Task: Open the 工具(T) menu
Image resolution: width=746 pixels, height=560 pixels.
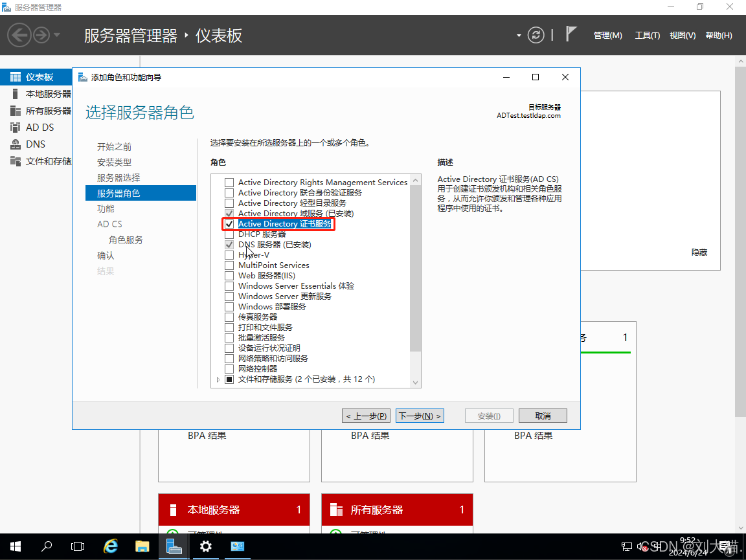Action: click(x=647, y=35)
